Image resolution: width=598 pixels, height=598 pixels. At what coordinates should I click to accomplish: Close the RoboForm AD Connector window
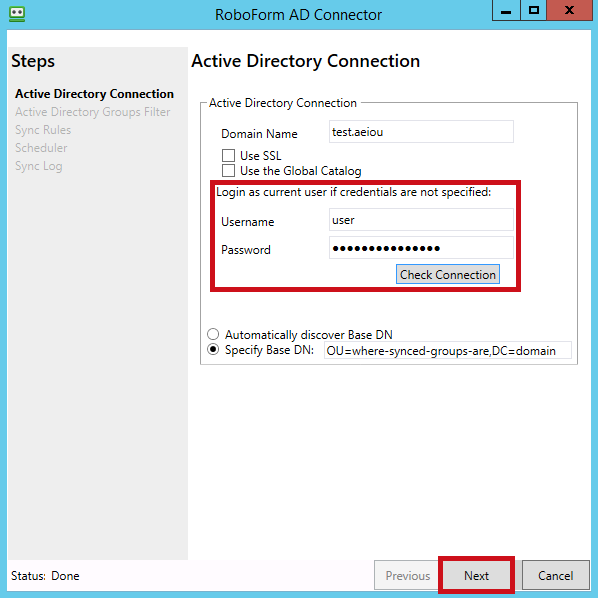click(569, 11)
